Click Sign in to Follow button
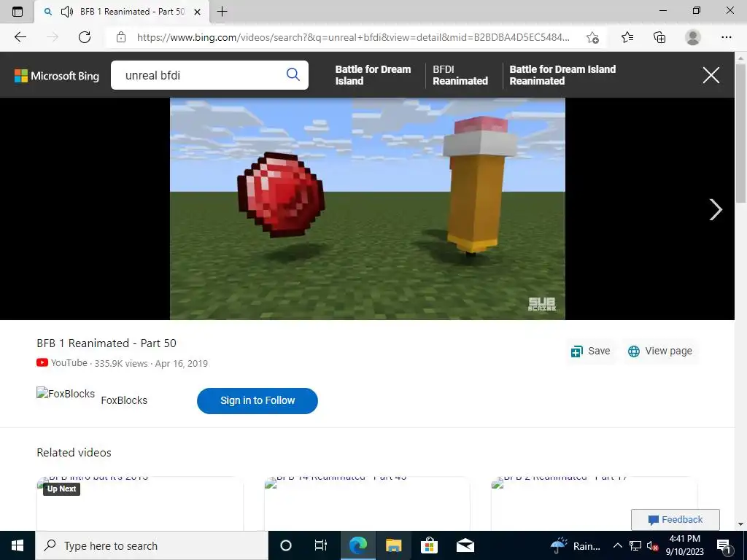Image resolution: width=747 pixels, height=560 pixels. pyautogui.click(x=258, y=400)
